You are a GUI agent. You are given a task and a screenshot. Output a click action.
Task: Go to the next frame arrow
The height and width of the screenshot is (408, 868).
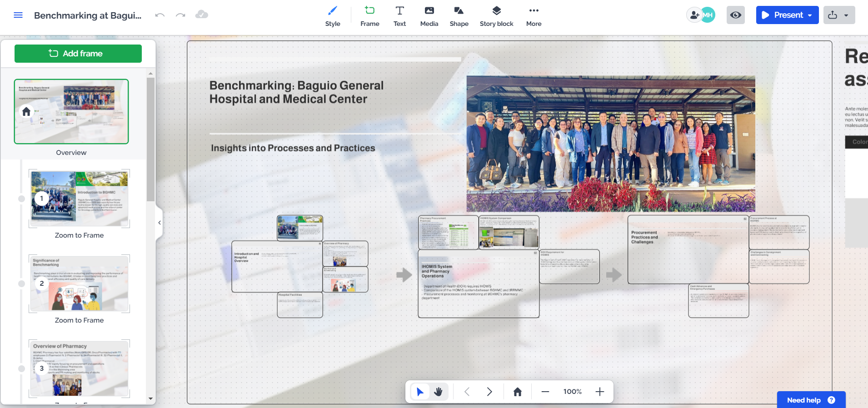489,392
